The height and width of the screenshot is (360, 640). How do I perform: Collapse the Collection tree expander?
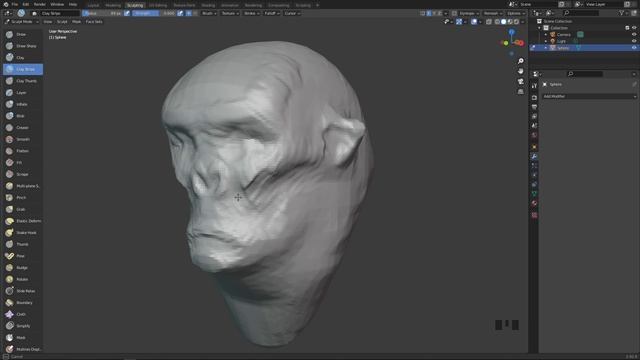(x=539, y=28)
